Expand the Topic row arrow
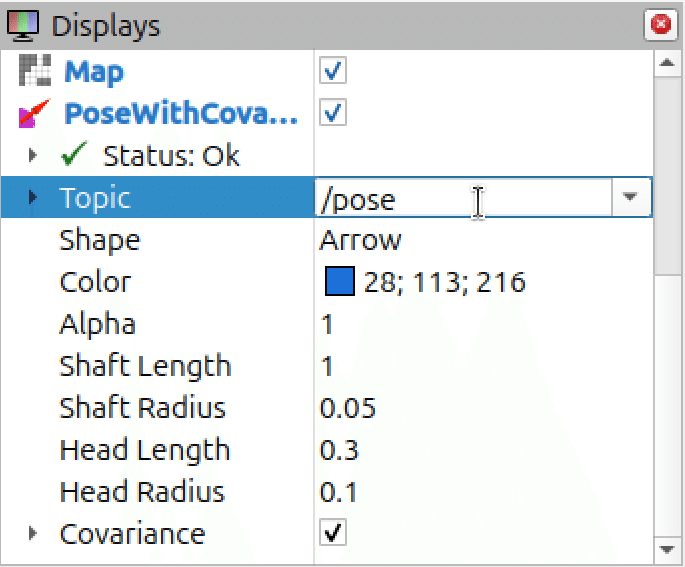 point(33,198)
